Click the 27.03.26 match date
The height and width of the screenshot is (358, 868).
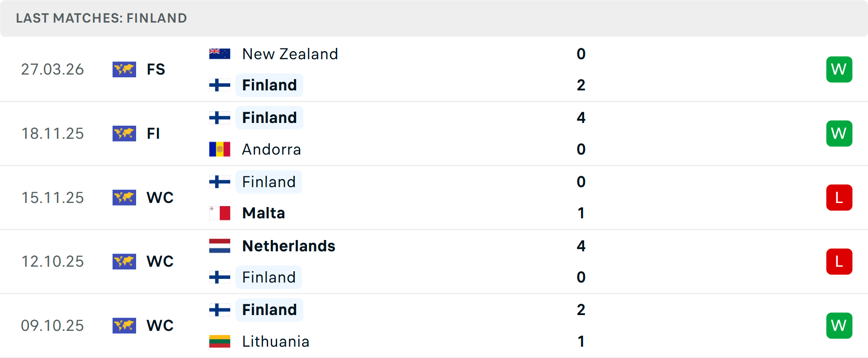(x=52, y=69)
